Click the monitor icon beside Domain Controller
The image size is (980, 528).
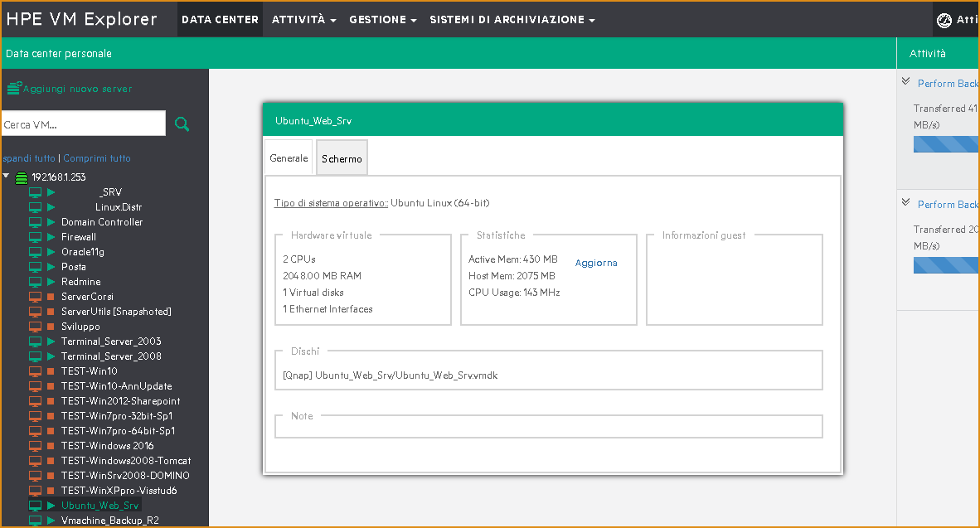point(35,222)
